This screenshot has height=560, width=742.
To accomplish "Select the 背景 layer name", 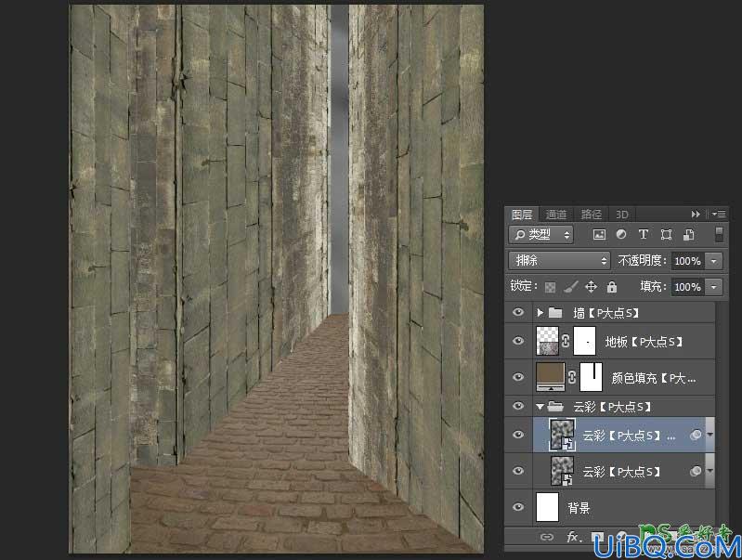I will [579, 508].
